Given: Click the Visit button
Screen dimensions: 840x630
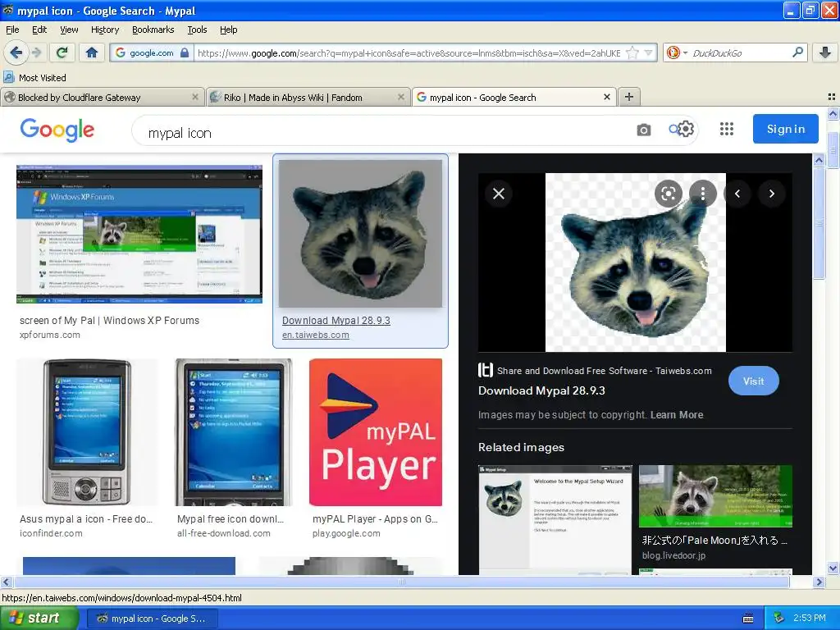Looking at the screenshot, I should coord(753,381).
